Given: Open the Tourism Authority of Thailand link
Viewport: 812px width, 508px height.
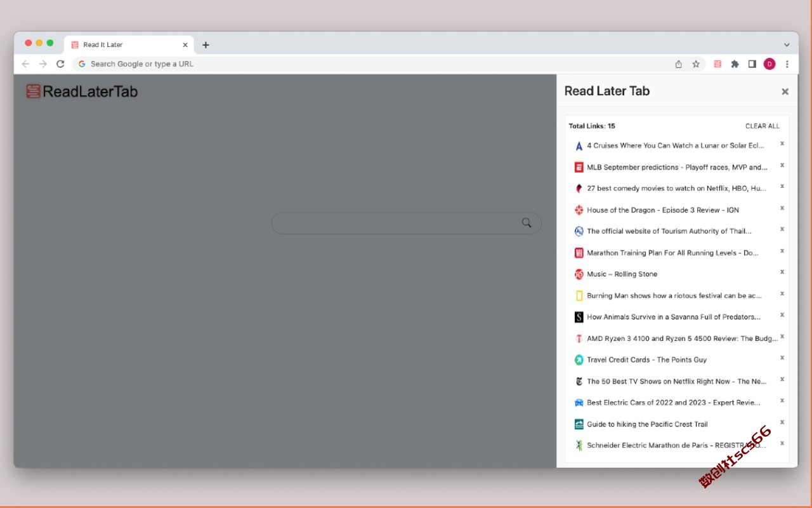Looking at the screenshot, I should [669, 231].
